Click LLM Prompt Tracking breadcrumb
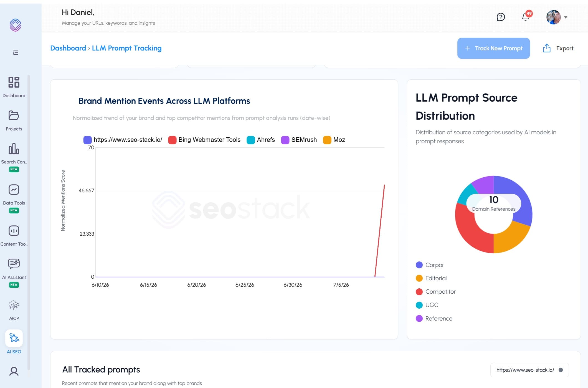The width and height of the screenshot is (588, 388). coord(126,48)
